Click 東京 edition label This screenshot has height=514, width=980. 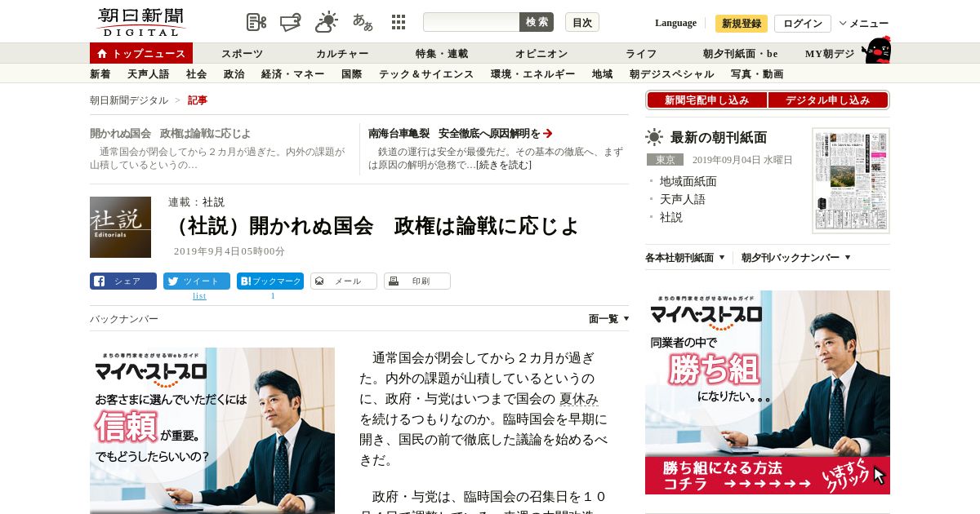(665, 160)
